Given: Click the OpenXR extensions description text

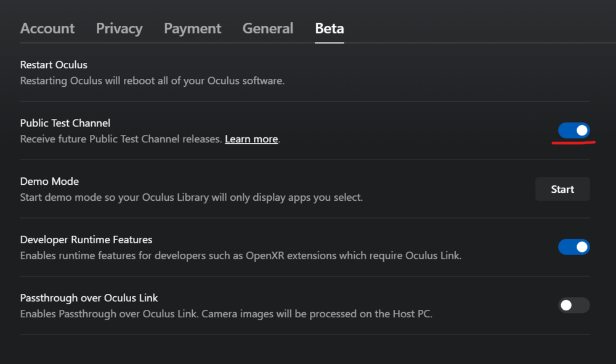Looking at the screenshot, I should click(240, 256).
